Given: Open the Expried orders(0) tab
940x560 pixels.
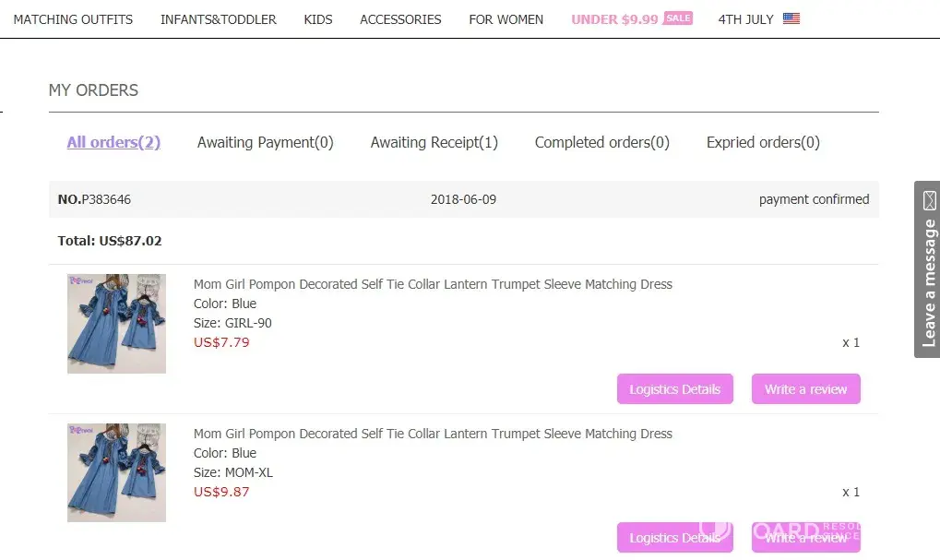Looking at the screenshot, I should pyautogui.click(x=763, y=142).
